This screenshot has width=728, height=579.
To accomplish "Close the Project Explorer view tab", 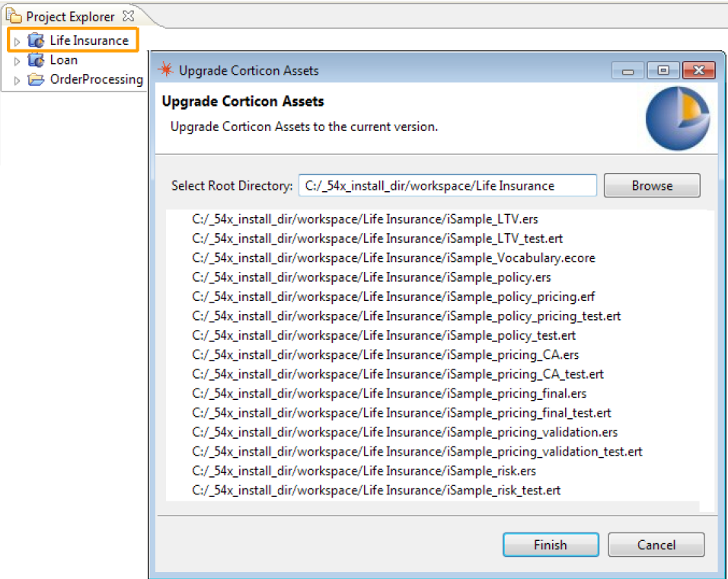I will (128, 16).
